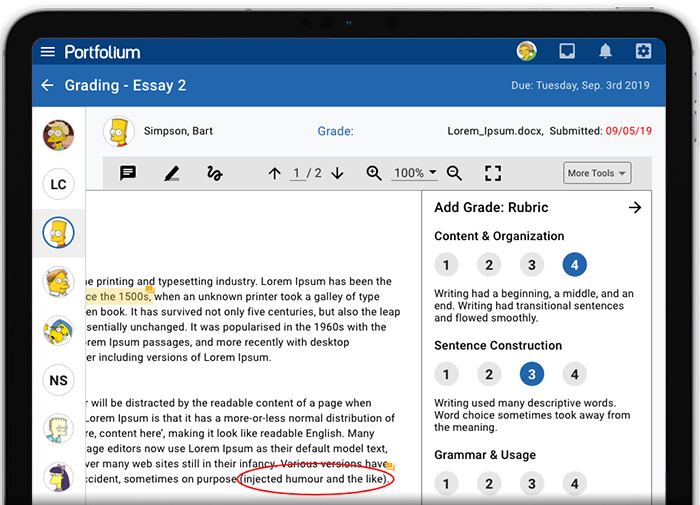Image resolution: width=700 pixels, height=505 pixels.
Task: Select score 1 for Grammar & Usage
Action: 446,484
